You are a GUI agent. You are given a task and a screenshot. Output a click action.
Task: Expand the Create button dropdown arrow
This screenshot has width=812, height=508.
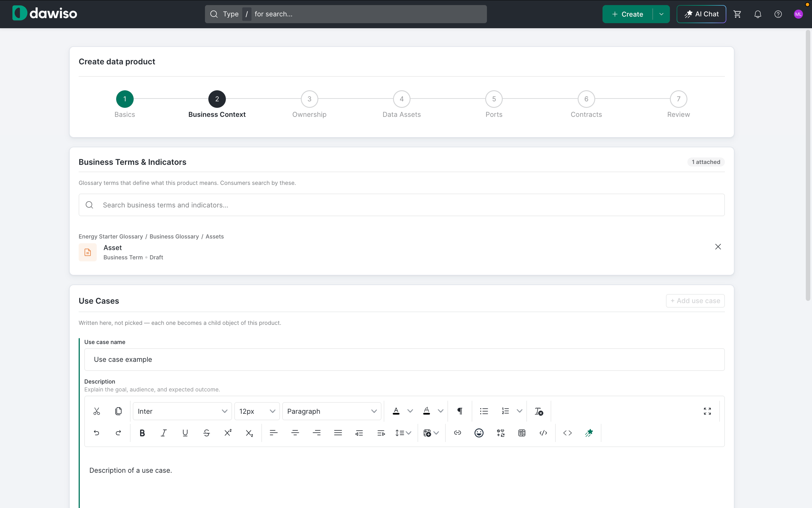click(x=661, y=14)
